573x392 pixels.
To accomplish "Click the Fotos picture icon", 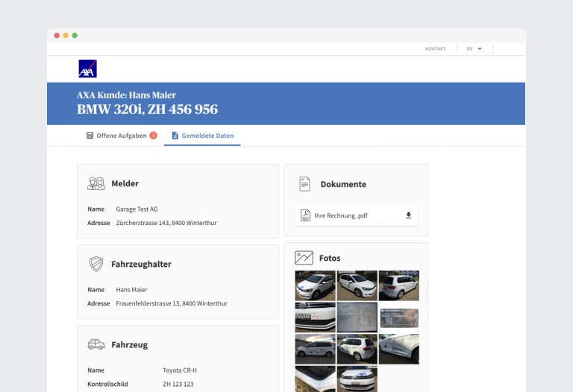I will point(304,258).
